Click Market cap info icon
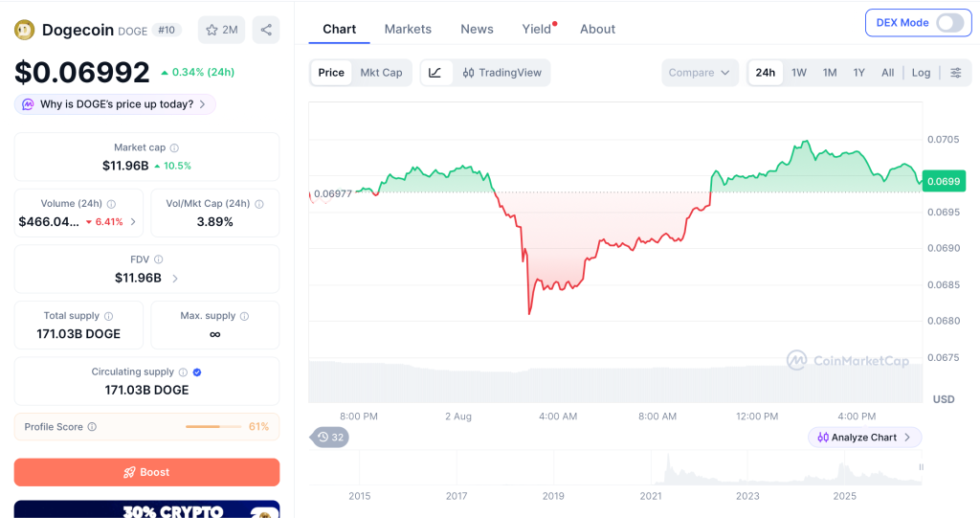This screenshot has width=980, height=518. [x=174, y=148]
